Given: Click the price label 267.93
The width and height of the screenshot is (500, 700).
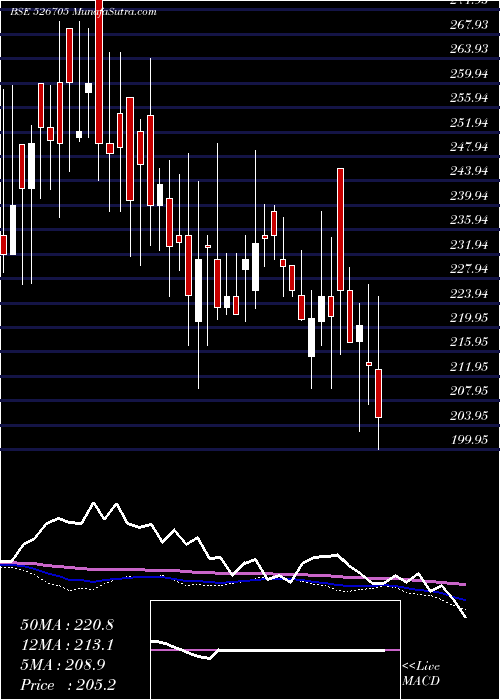Looking at the screenshot, I should [x=469, y=25].
